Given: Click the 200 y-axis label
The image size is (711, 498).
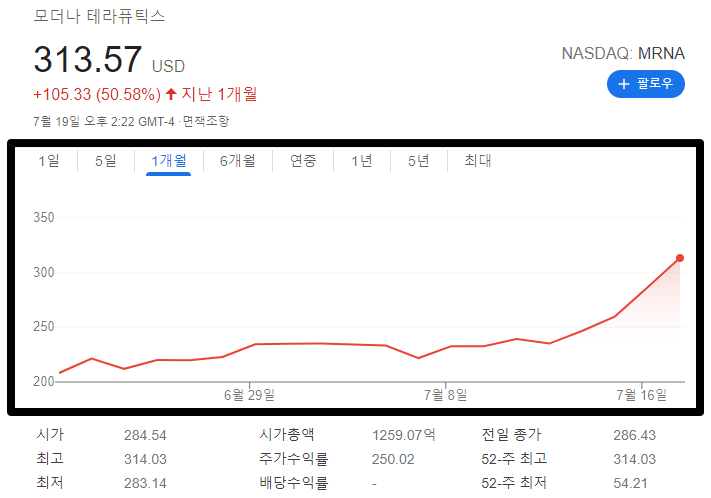Looking at the screenshot, I should pos(44,381).
